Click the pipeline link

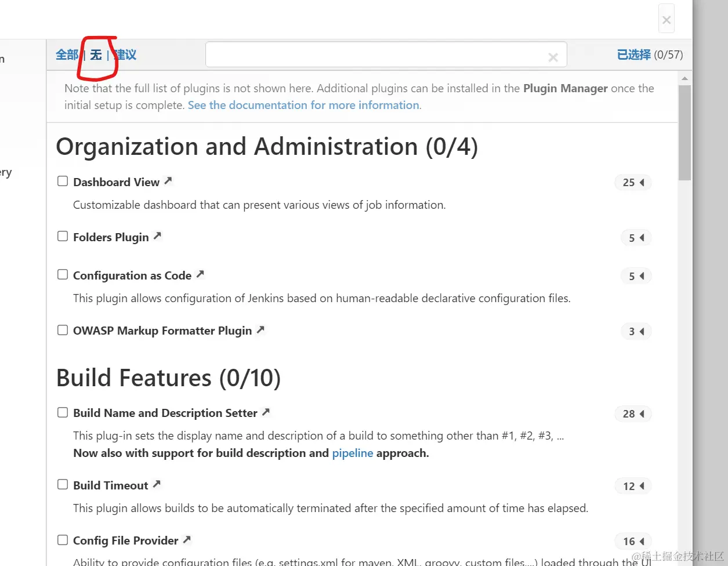pos(352,453)
